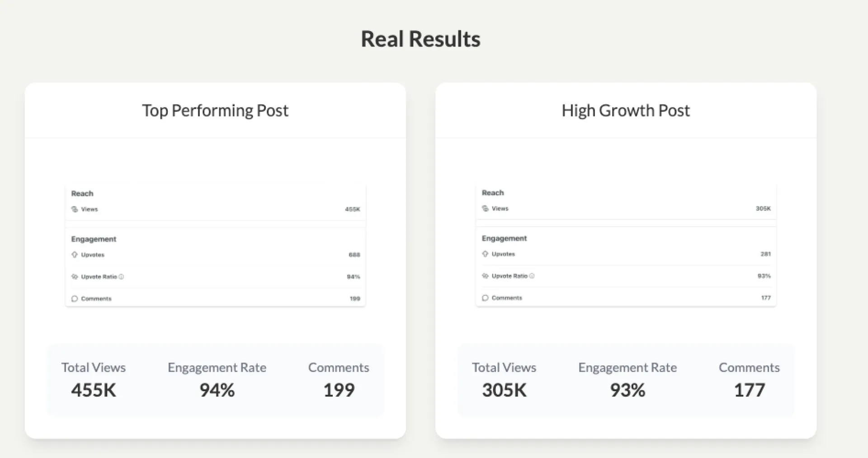Click Upvote Ratio info icon in Top Performing Post

click(121, 277)
